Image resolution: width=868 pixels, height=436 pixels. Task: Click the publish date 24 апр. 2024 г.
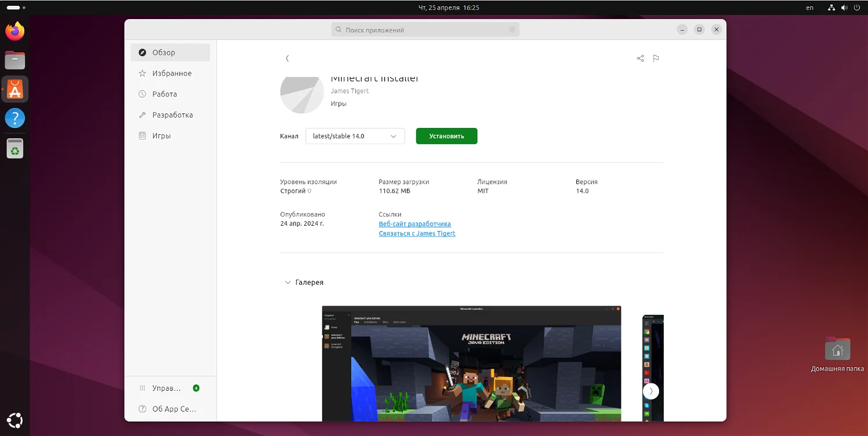(302, 224)
